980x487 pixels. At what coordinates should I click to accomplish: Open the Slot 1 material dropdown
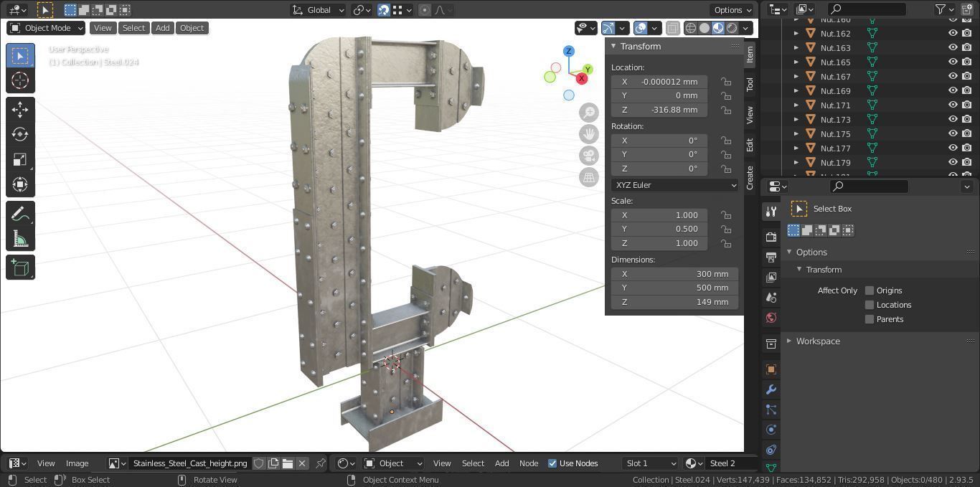tap(650, 463)
